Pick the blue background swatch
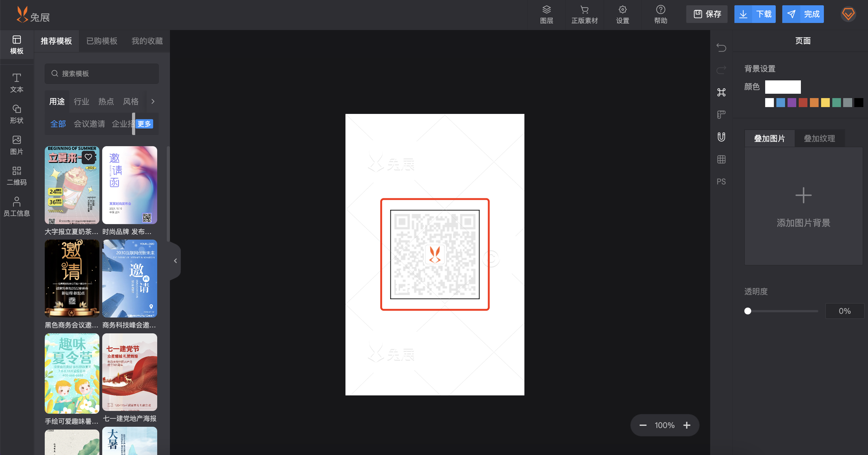Image resolution: width=868 pixels, height=455 pixels. pyautogui.click(x=780, y=103)
